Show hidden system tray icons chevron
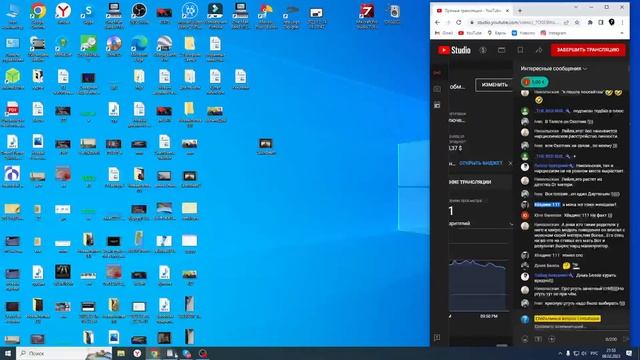Viewport: 640px width, 360px height. pyautogui.click(x=560, y=353)
